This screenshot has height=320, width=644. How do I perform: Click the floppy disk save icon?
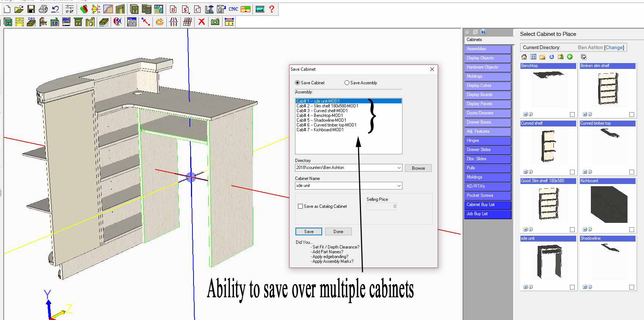click(x=31, y=9)
